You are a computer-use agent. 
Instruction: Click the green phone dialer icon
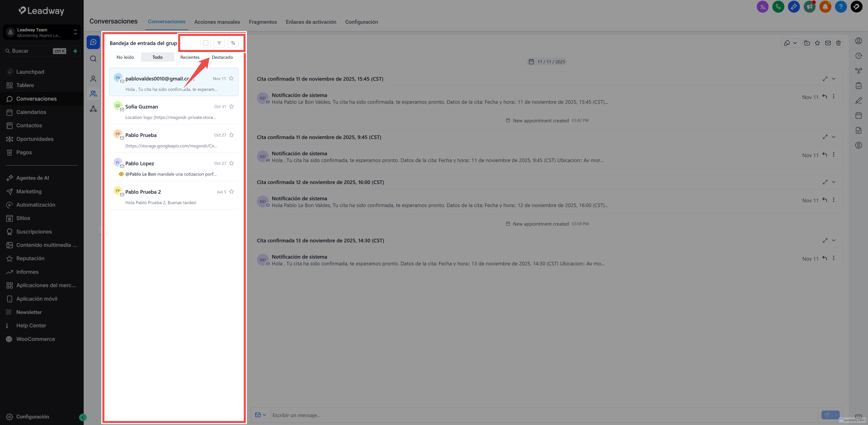[x=778, y=7]
